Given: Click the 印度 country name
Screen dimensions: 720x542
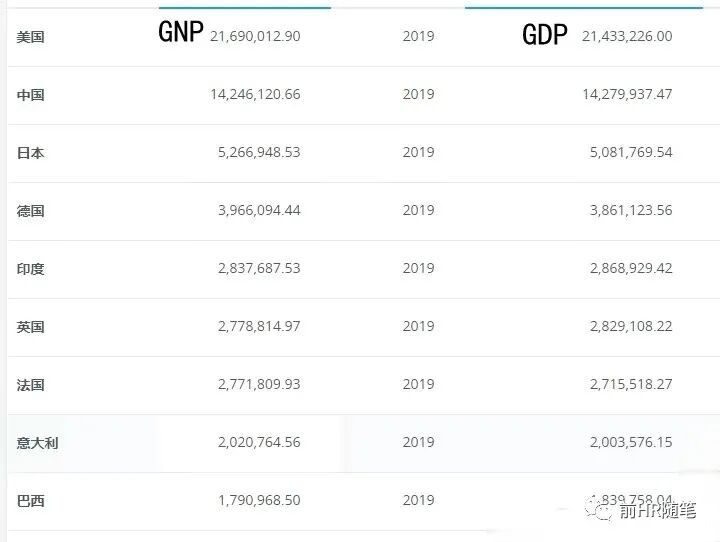Looking at the screenshot, I should [x=31, y=269].
